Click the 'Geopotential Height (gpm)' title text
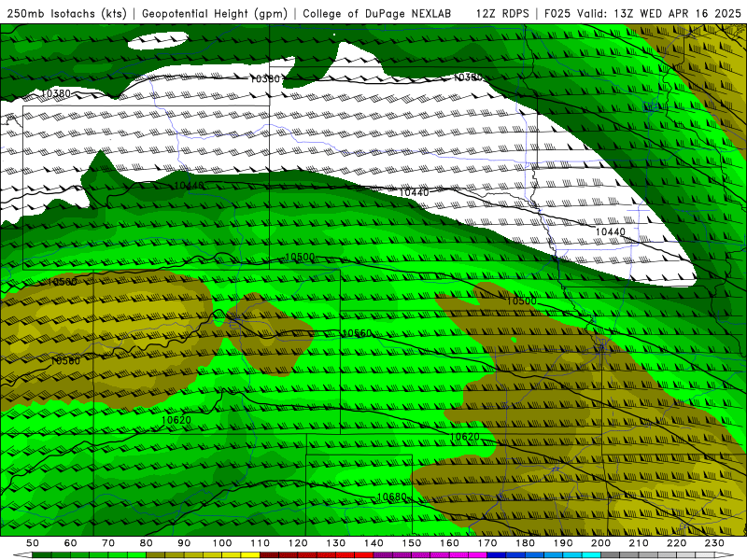 click(215, 13)
